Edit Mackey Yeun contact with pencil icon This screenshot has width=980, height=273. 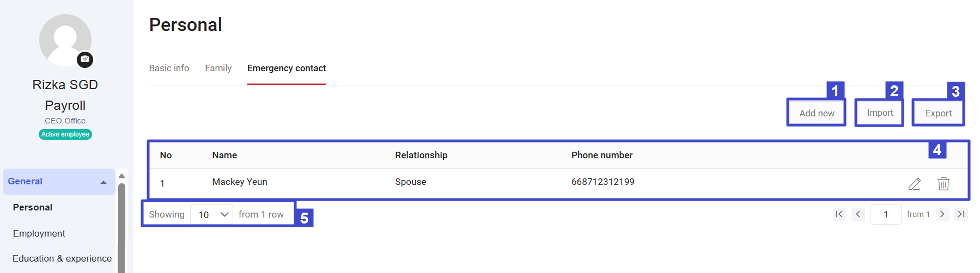(915, 184)
